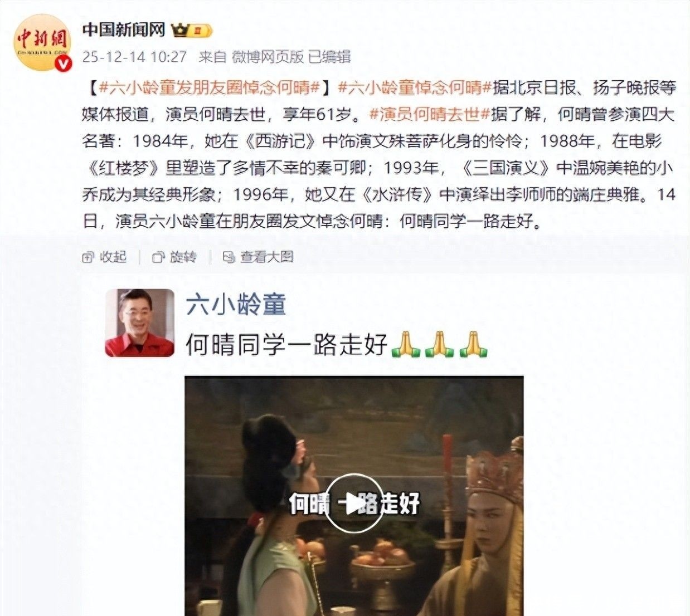Click the orange verified V badge
690x616 pixels.
pos(65,64)
